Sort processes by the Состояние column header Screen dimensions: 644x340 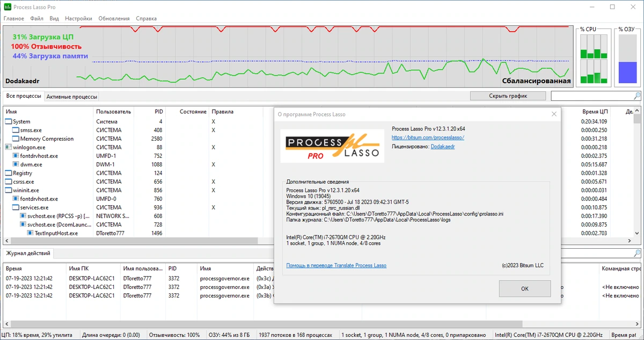tap(187, 112)
